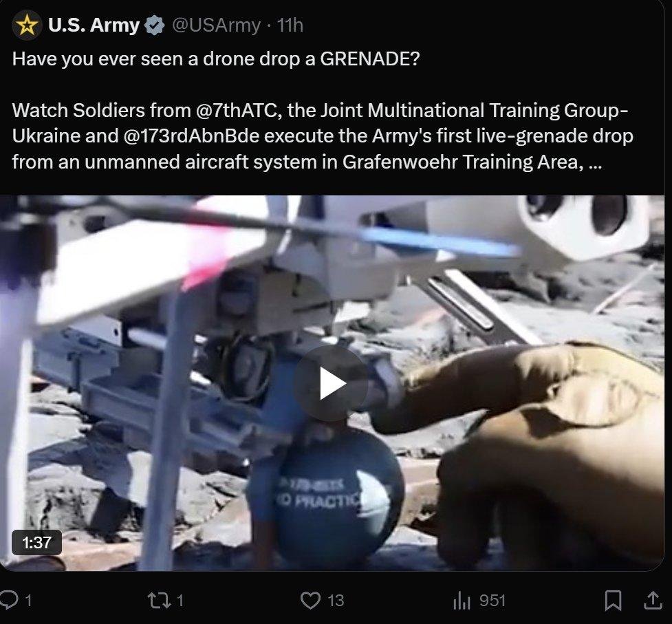672x624 pixels.
Task: Open the video thumbnail showing the drone
Action: point(332,383)
